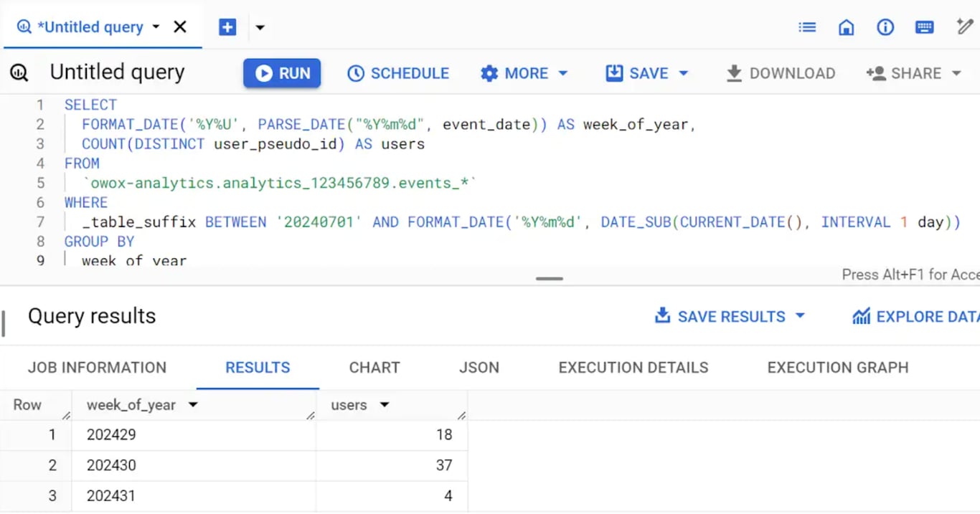Switch to CHART tab

pyautogui.click(x=374, y=368)
